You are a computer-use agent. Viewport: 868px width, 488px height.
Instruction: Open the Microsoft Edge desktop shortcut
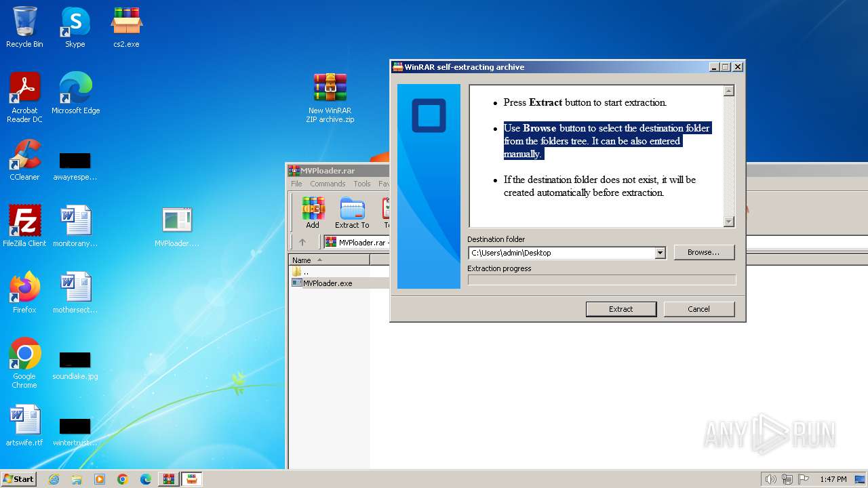[75, 94]
